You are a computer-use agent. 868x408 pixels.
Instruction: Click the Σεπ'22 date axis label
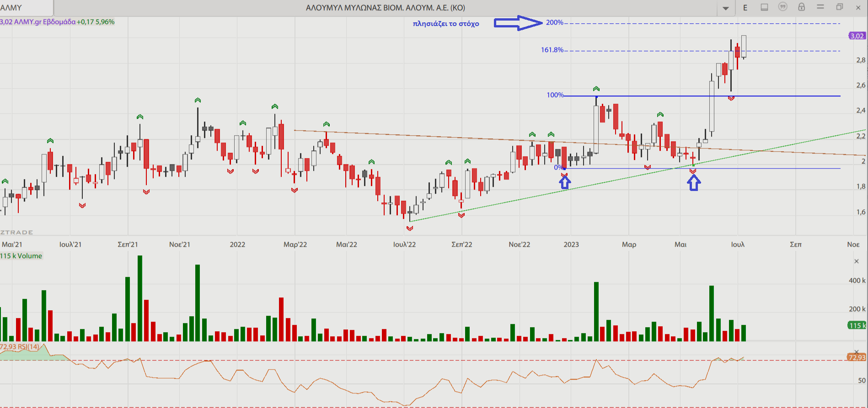[461, 244]
